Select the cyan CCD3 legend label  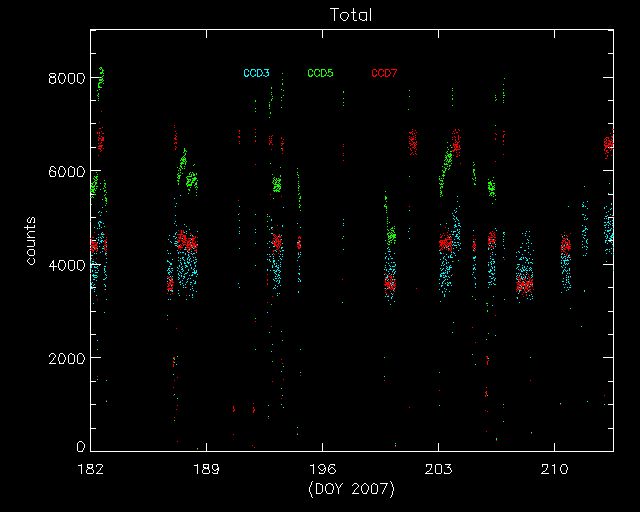click(256, 73)
